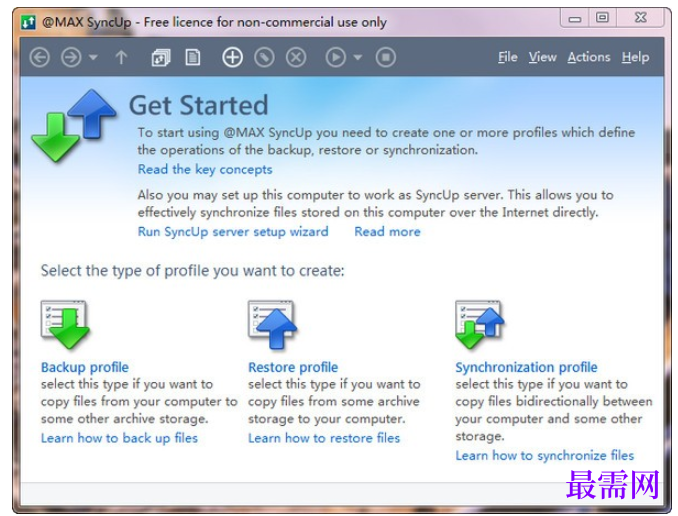Create a Restore profile via its title link

pos(293,367)
